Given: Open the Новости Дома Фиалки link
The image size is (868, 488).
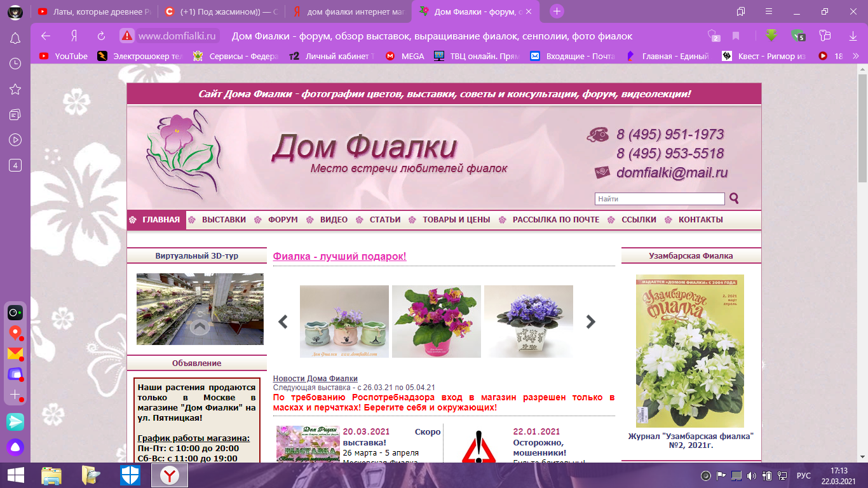Looking at the screenshot, I should (x=315, y=379).
